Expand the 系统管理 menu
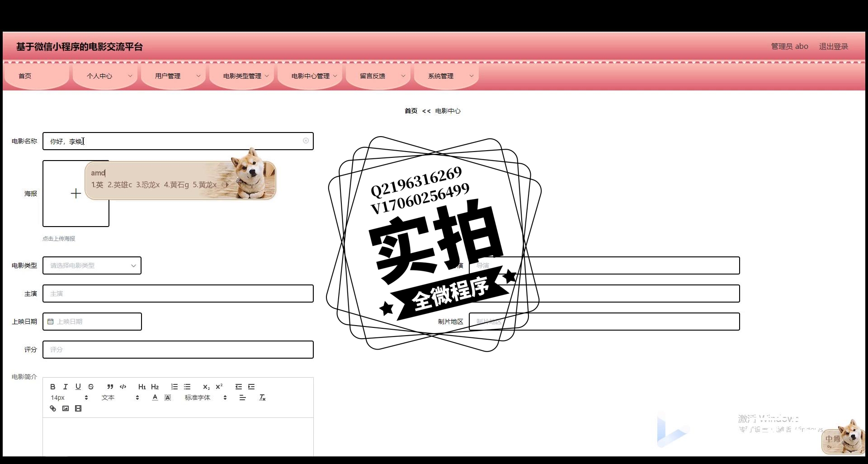 coord(447,76)
